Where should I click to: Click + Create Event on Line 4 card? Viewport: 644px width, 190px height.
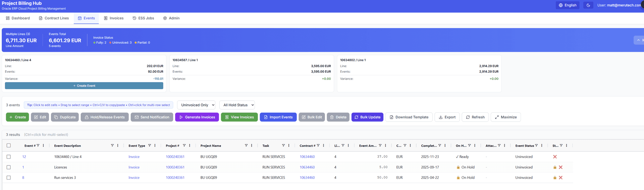pos(84,86)
